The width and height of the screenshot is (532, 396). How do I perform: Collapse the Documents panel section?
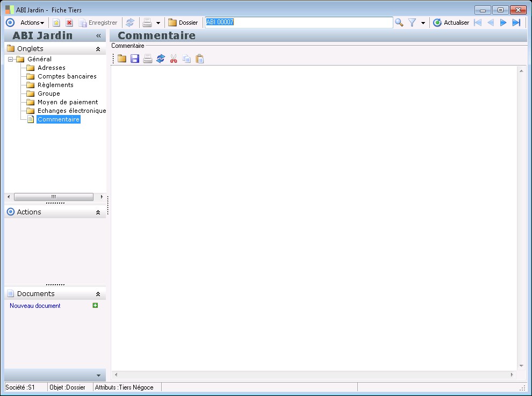tap(98, 294)
